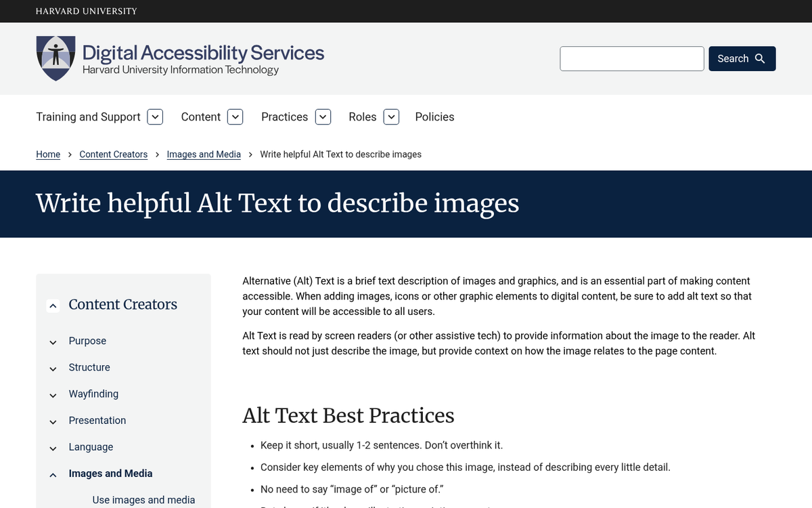
Task: Click the Harvard University logo text
Action: (86, 11)
